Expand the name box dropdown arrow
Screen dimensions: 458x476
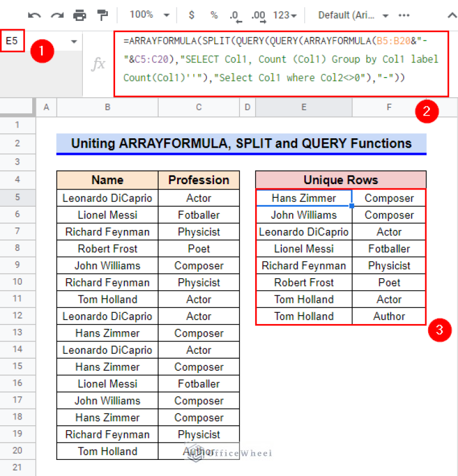(x=74, y=42)
